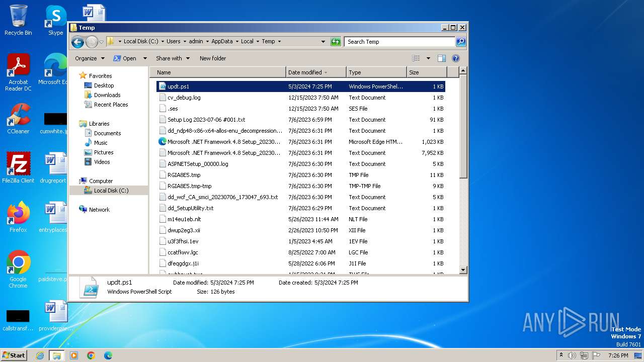Click Local Disk (C:) in the breadcrumb
This screenshot has height=362, width=644.
[x=141, y=42]
